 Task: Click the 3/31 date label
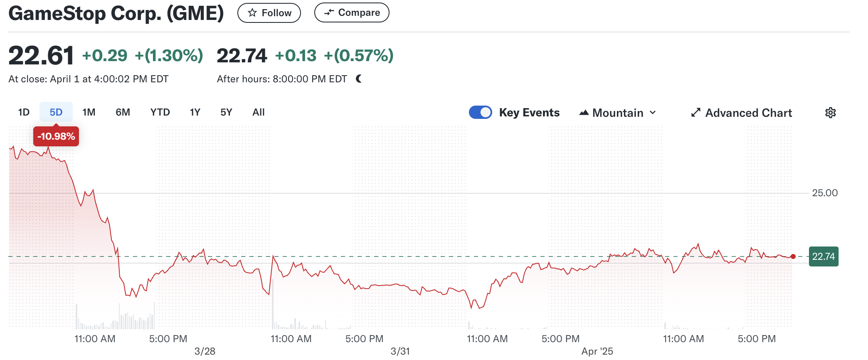(400, 351)
